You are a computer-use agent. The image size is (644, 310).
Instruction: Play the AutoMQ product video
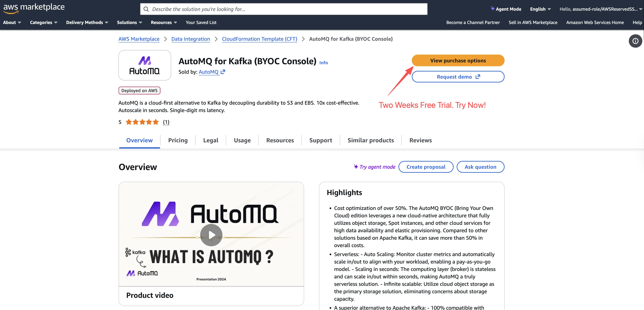click(x=211, y=235)
